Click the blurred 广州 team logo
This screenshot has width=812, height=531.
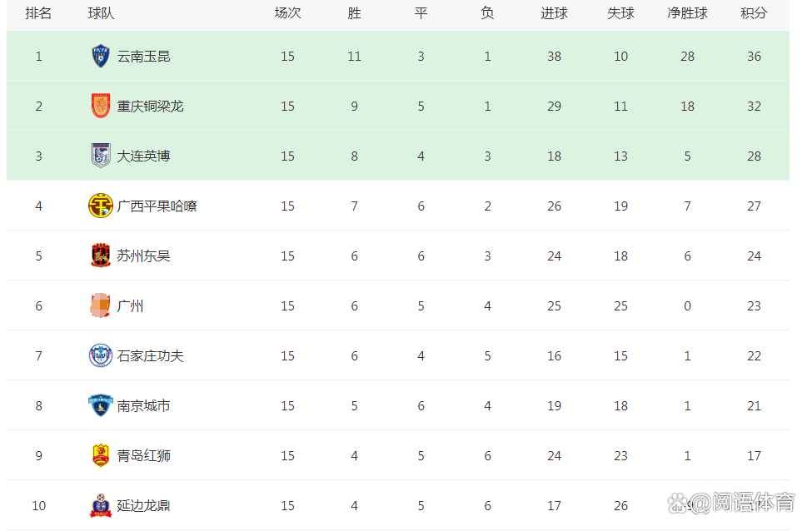pyautogui.click(x=101, y=305)
